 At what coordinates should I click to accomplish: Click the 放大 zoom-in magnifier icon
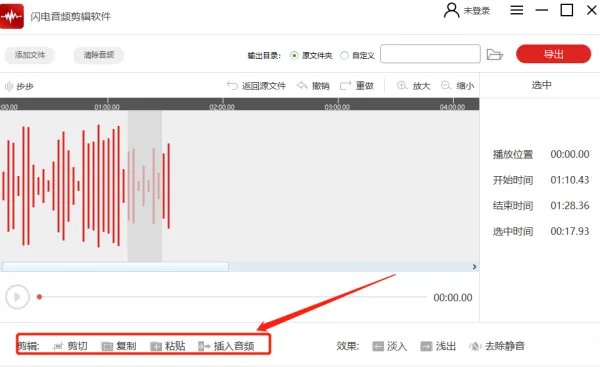coord(402,85)
